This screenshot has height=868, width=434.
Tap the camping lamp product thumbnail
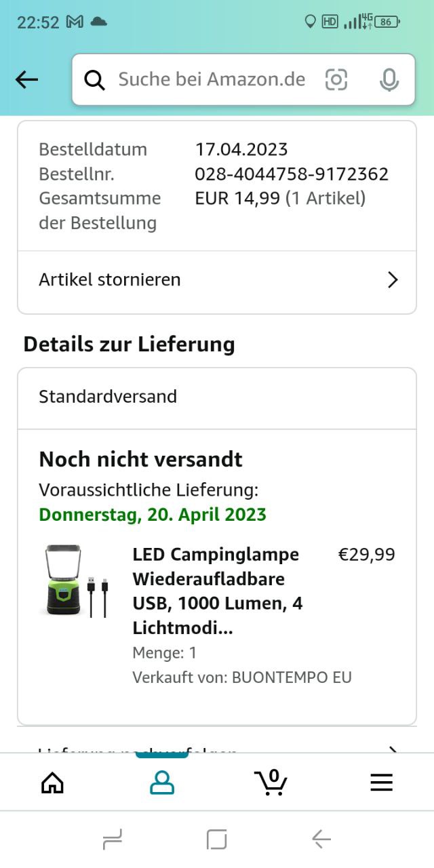[x=74, y=581]
